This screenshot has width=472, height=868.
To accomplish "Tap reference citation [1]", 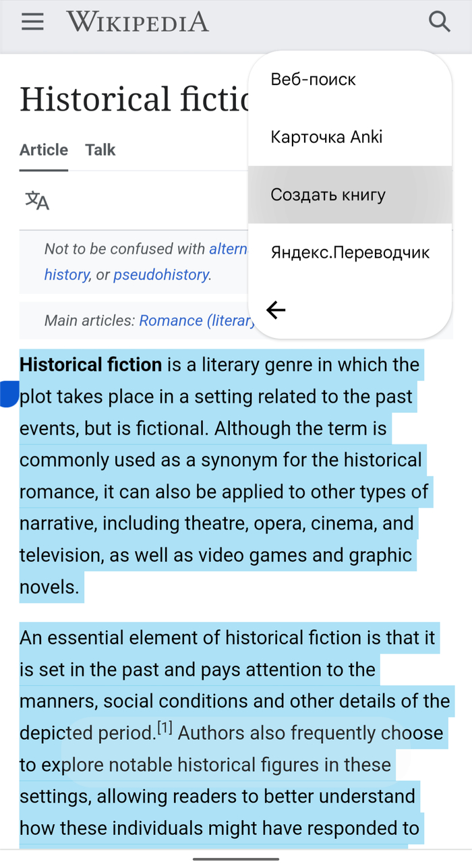I will coord(165,728).
